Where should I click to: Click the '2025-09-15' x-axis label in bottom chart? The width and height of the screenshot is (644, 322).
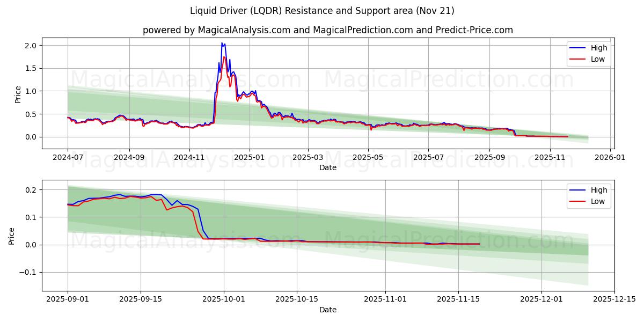(141, 300)
